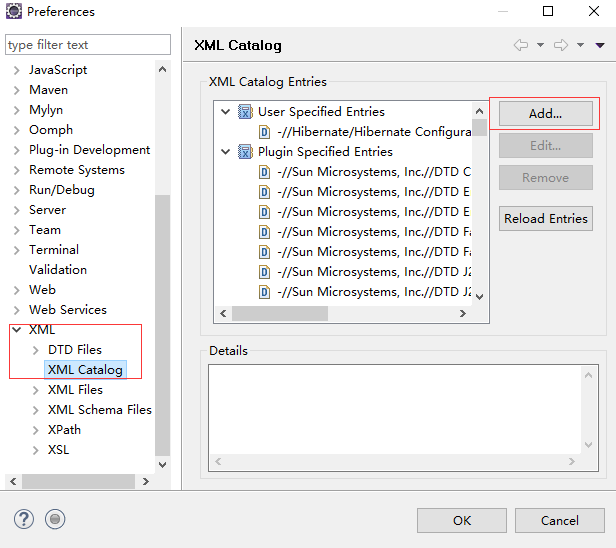Image resolution: width=616 pixels, height=548 pixels.
Task: Click the Cancel button
Action: [560, 521]
